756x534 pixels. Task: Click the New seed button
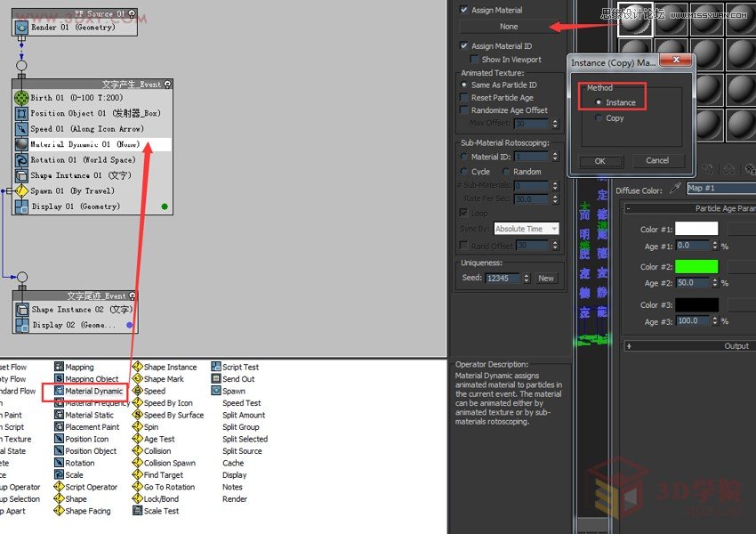tap(546, 279)
